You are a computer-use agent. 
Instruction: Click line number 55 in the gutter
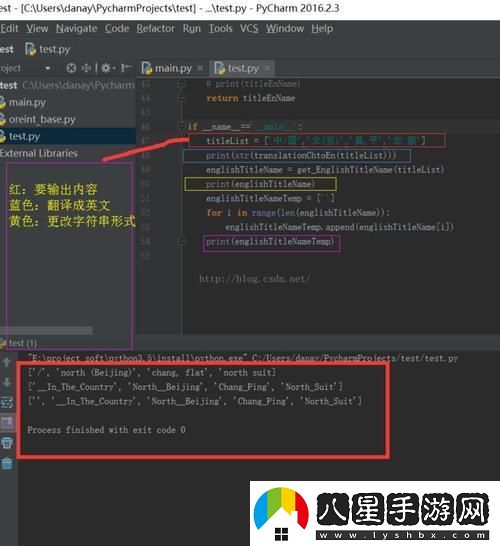pos(145,256)
